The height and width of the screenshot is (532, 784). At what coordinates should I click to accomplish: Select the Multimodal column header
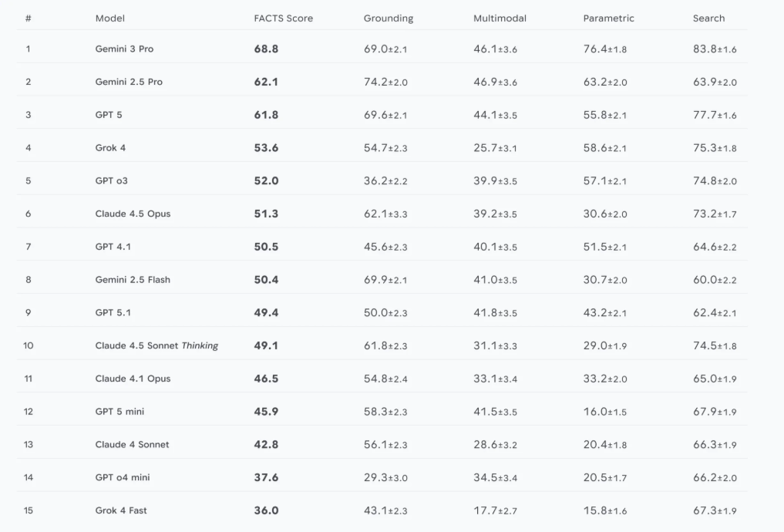500,19
